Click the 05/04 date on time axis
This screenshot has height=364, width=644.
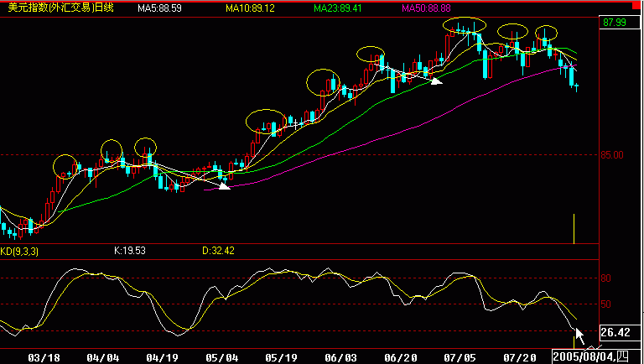[x=221, y=358]
